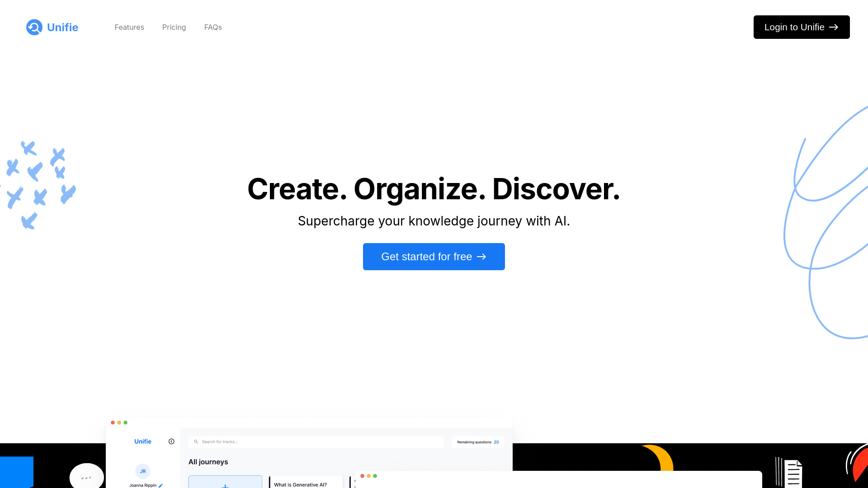Click Get started for free button

click(x=434, y=256)
